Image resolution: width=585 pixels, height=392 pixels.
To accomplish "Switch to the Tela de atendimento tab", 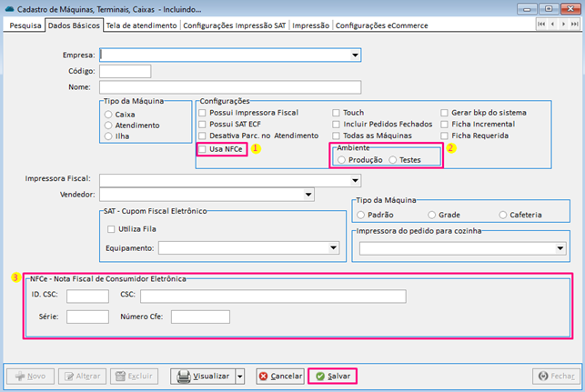I will pyautogui.click(x=141, y=26).
